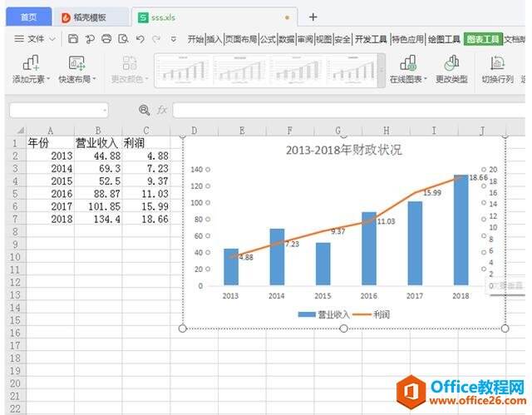Viewport: 532px width, 415px height.
Task: Select row 10 header
Action: coord(15,257)
